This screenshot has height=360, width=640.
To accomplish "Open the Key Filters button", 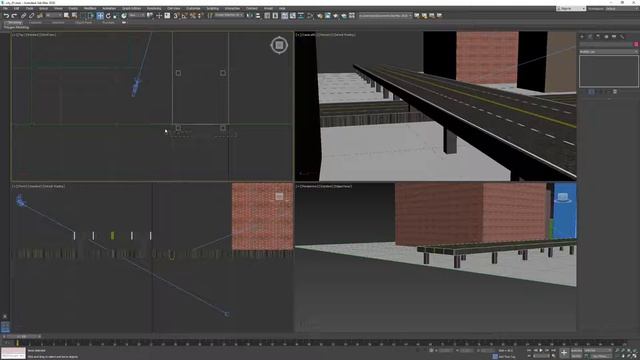I will pos(601,356).
